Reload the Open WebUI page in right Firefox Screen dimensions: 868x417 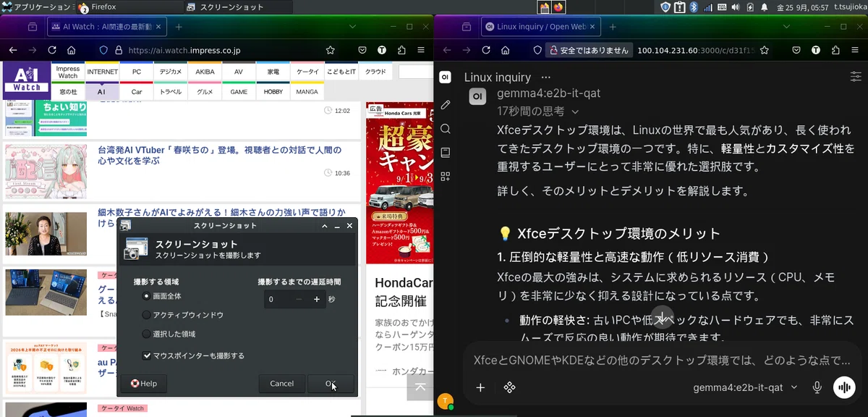[x=486, y=51]
